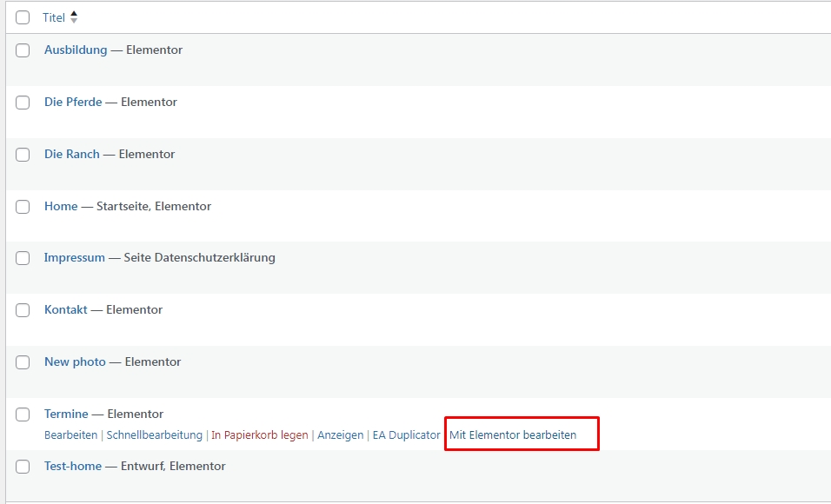Screen dimensions: 831x504
Task: Sort pages by the Titel column arrows
Action: [74, 17]
